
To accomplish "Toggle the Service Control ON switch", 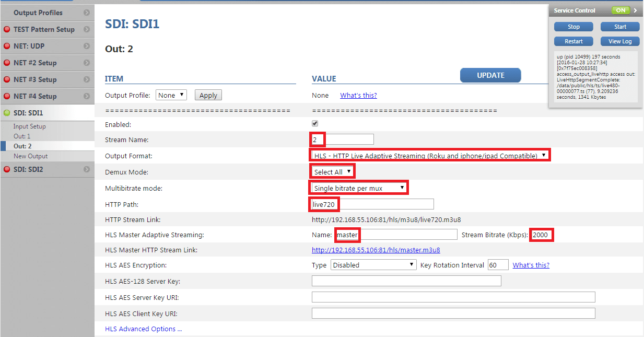I will coord(622,10).
